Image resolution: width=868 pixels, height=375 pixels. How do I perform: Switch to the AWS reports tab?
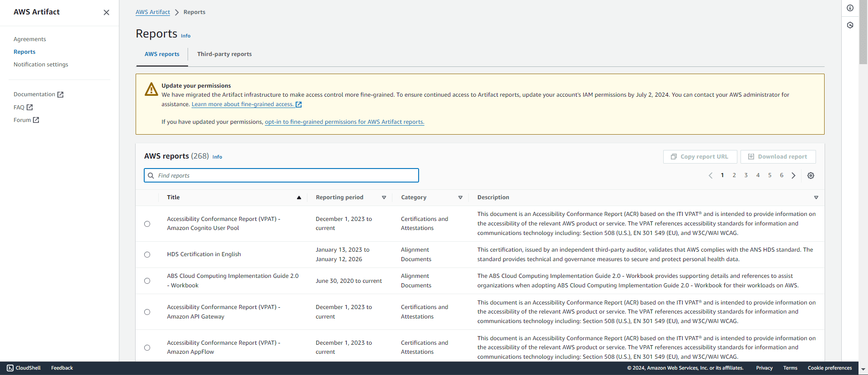[x=162, y=54]
